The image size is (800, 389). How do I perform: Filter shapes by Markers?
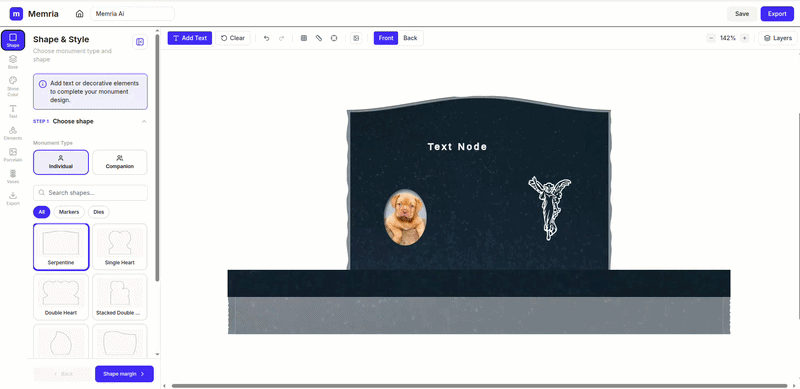coord(69,212)
